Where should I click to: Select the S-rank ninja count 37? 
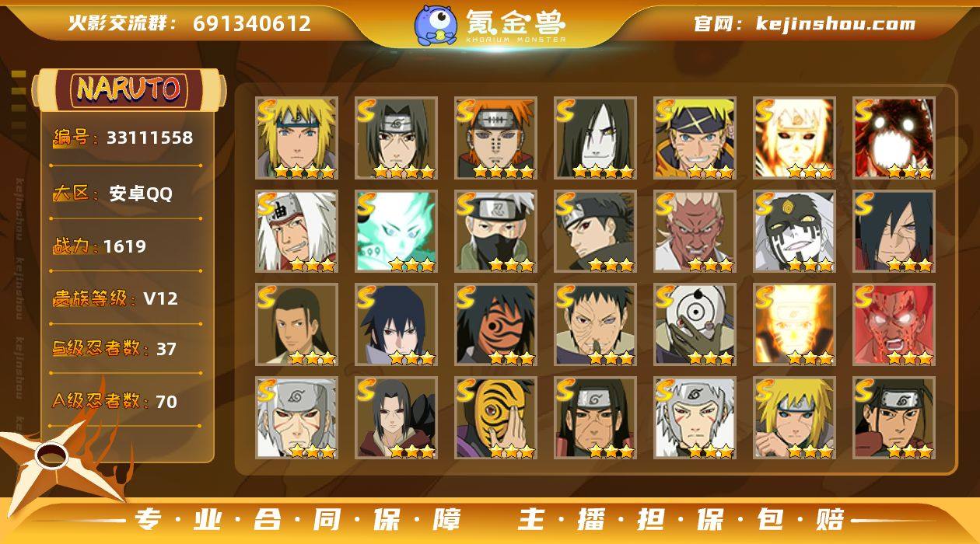pos(166,350)
